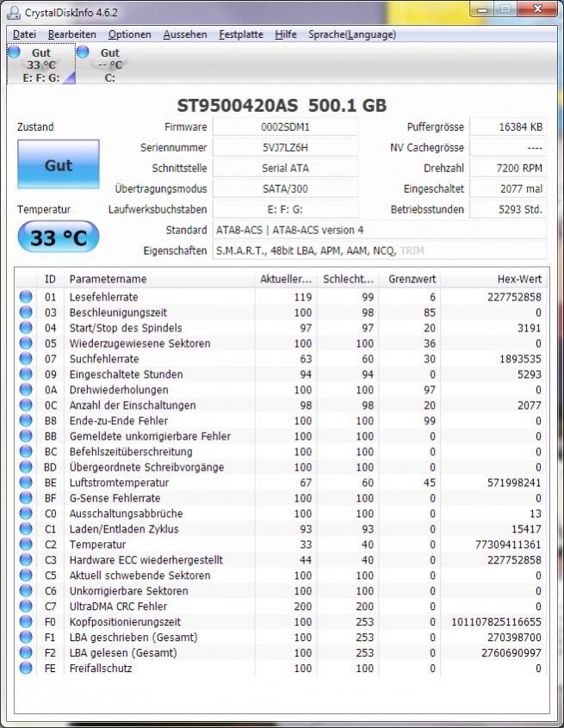Click status orb for Eingeschaltete Stunden
This screenshot has height=728, width=564.
click(x=26, y=373)
